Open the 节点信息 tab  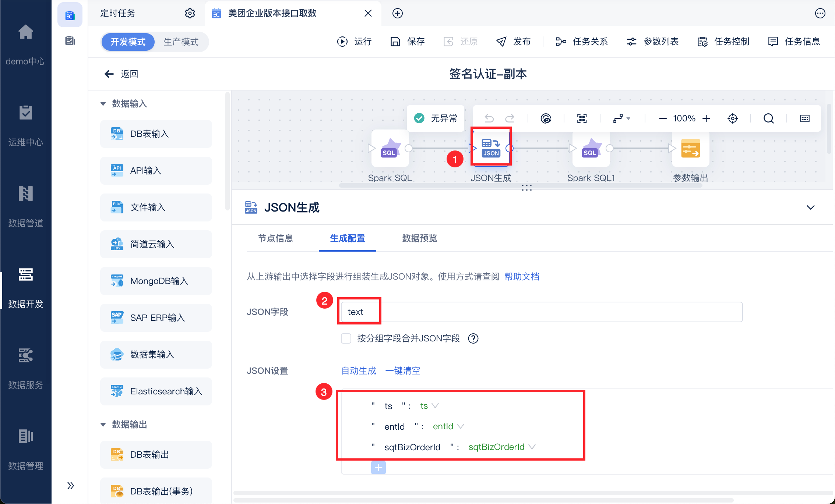coord(275,238)
